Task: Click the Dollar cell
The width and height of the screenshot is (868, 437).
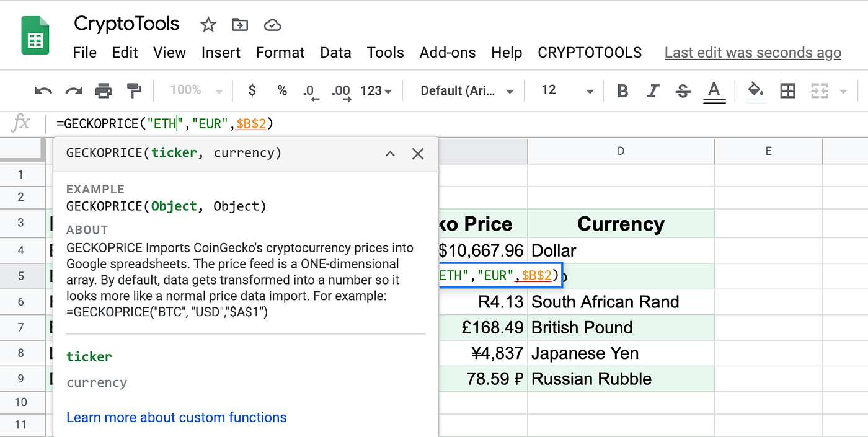Action: [x=621, y=250]
